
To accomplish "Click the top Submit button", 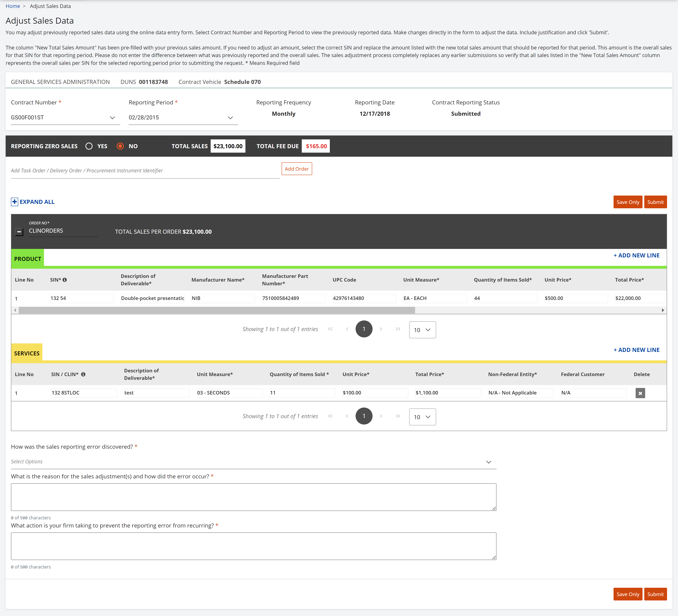I will (655, 202).
